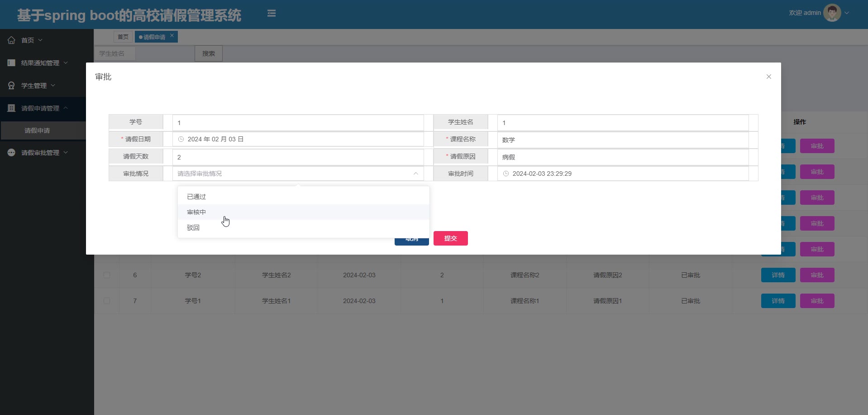
Task: Click the 学生管理 sidebar icon
Action: tap(11, 86)
